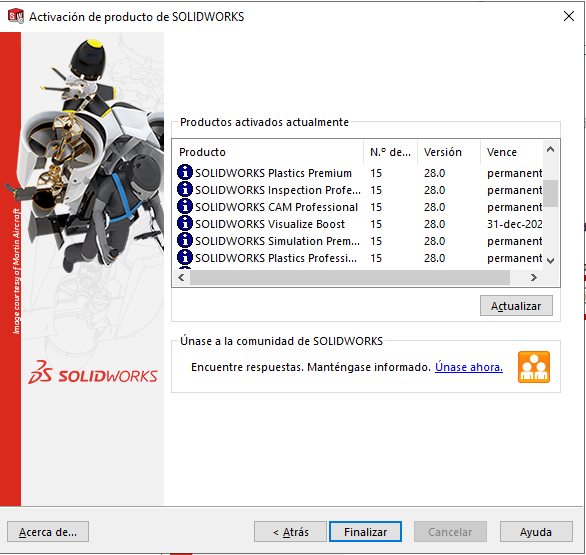Click info icon beside SOLIDWORKS CAM Professional
Screen dimensions: 586x555
[x=185, y=206]
